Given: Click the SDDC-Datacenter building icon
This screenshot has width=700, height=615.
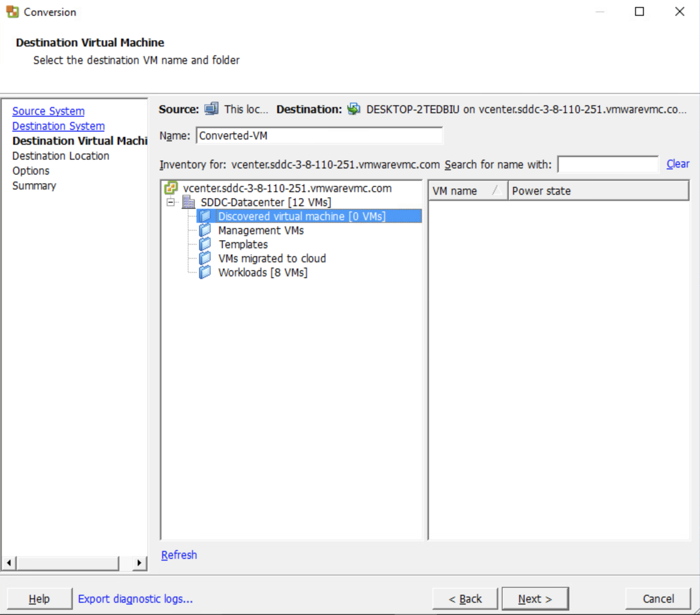Looking at the screenshot, I should [x=189, y=202].
